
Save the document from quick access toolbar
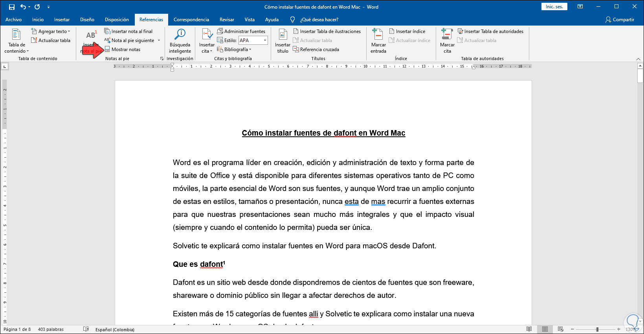coord(12,7)
